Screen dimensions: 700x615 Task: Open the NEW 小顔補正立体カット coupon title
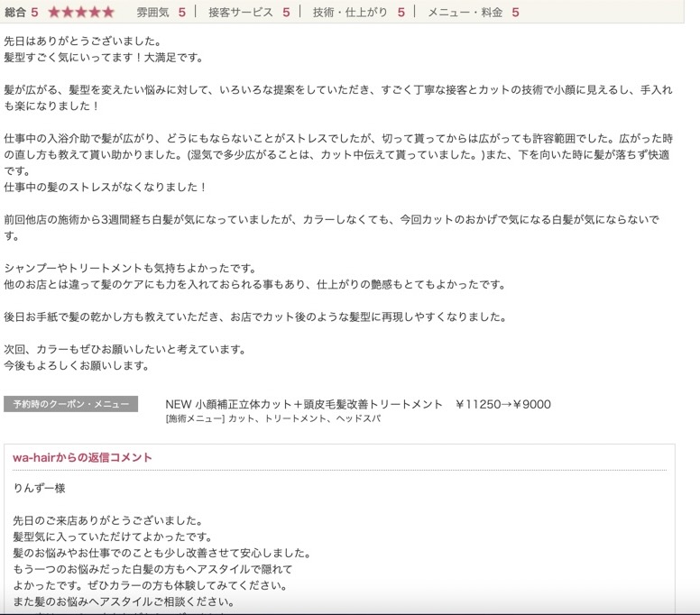point(304,404)
